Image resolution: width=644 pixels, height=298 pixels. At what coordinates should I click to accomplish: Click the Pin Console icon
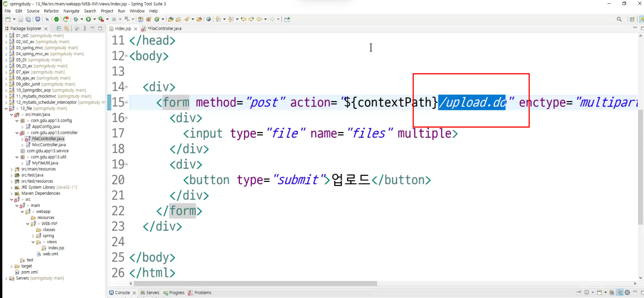[579, 292]
